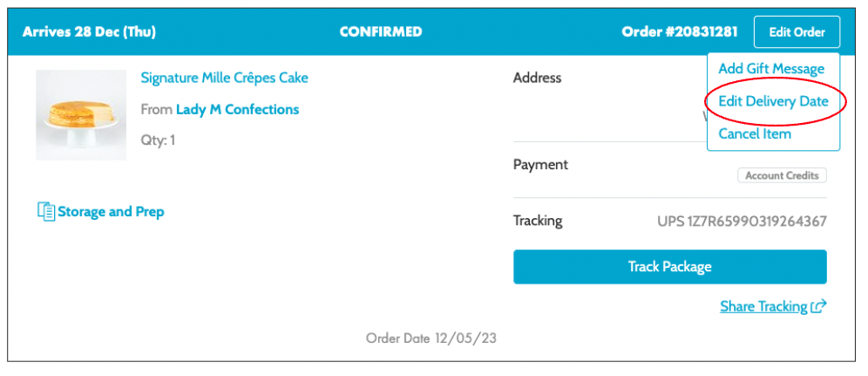
Task: Visit the Lady M Confections seller link
Action: click(x=237, y=109)
